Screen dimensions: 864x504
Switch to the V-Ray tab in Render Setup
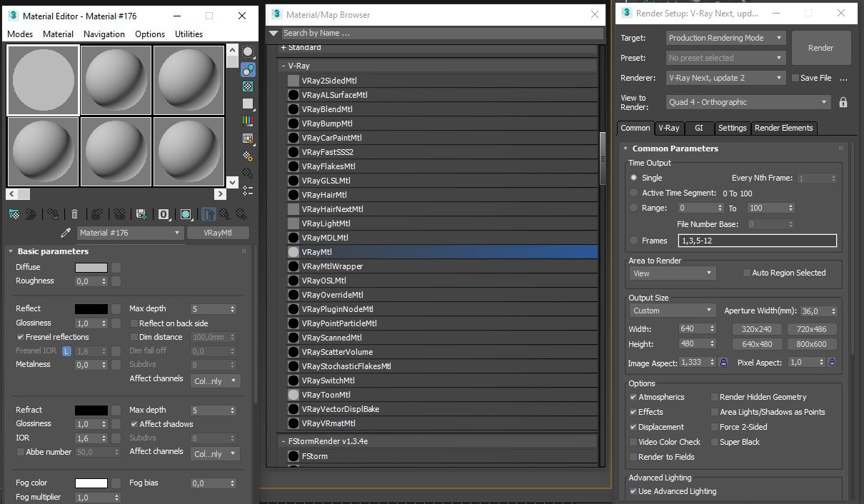pos(669,128)
